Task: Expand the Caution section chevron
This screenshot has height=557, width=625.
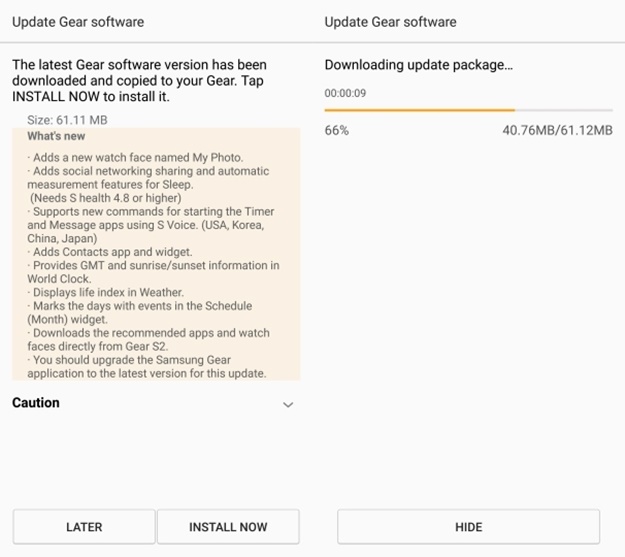Action: coord(288,405)
